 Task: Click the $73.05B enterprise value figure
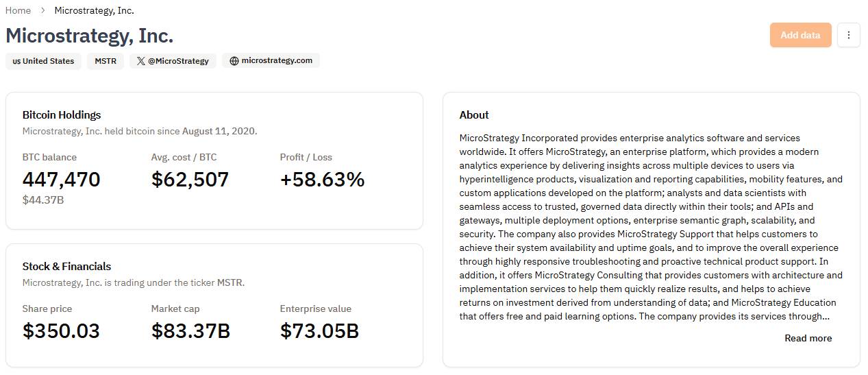coord(319,331)
